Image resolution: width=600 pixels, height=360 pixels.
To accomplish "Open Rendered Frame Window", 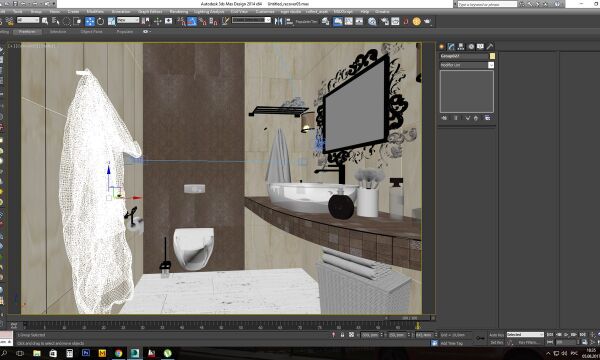I will pos(395,21).
